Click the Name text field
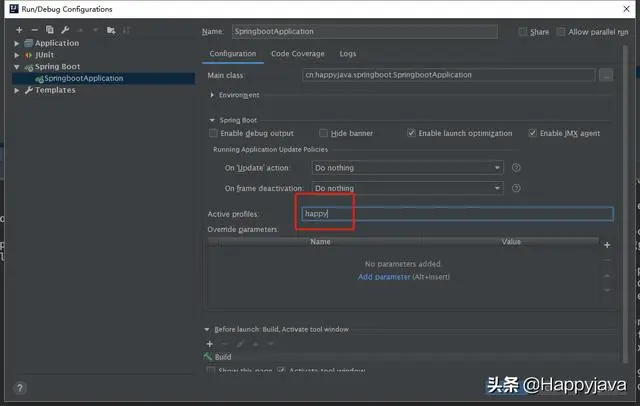 click(x=364, y=31)
